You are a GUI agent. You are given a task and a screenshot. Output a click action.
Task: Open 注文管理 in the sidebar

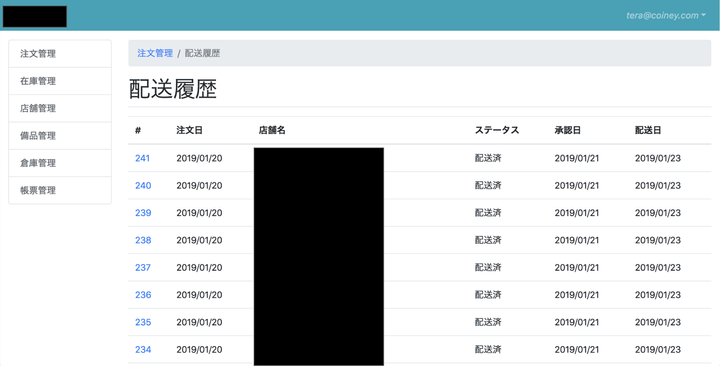point(60,54)
